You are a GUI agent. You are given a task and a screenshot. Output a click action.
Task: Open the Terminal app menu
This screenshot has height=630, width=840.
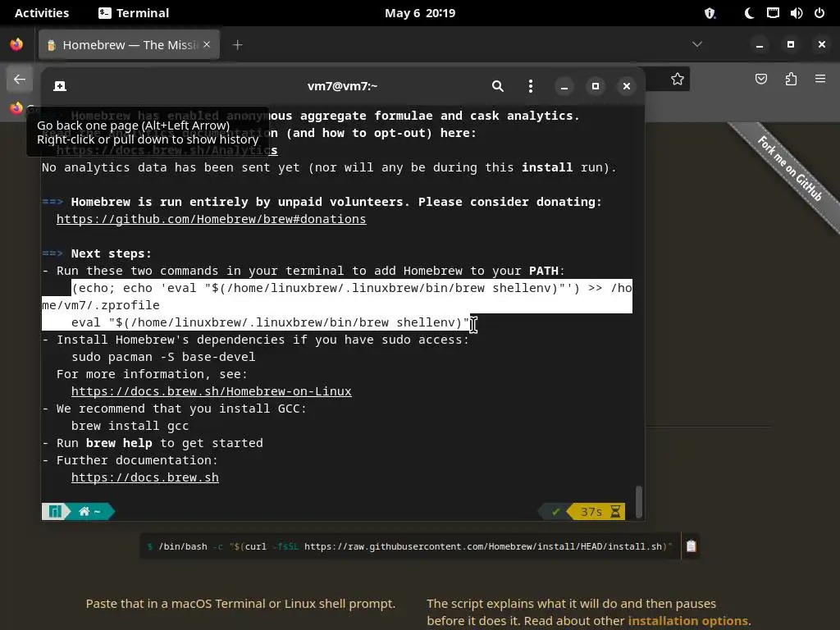pyautogui.click(x=134, y=13)
